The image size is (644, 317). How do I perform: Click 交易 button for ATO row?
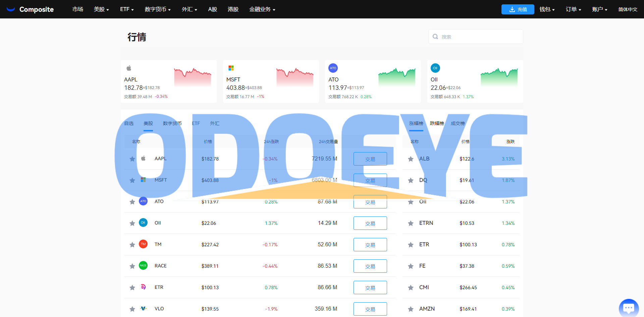(x=370, y=202)
